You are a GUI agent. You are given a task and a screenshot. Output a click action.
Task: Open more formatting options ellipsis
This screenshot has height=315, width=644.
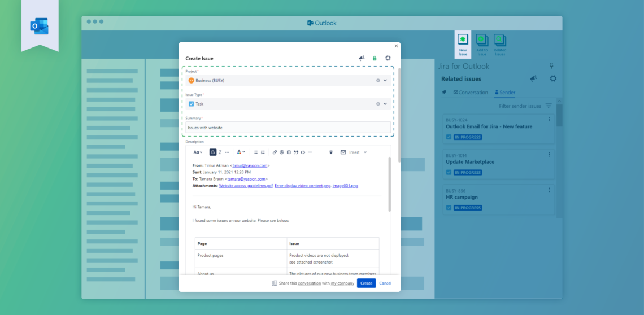pyautogui.click(x=227, y=152)
